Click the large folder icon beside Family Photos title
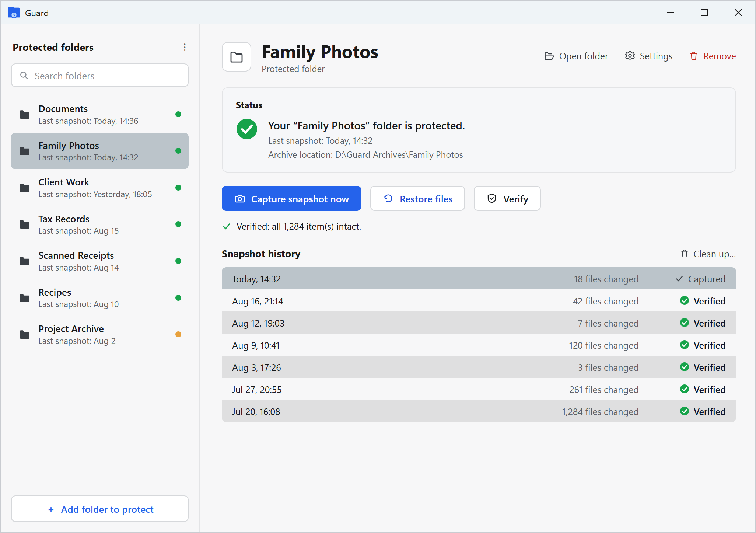 [x=237, y=57]
